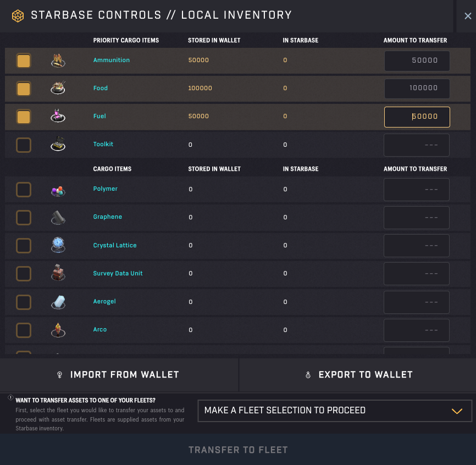Click the Fuel amount to transfer field

click(x=417, y=117)
